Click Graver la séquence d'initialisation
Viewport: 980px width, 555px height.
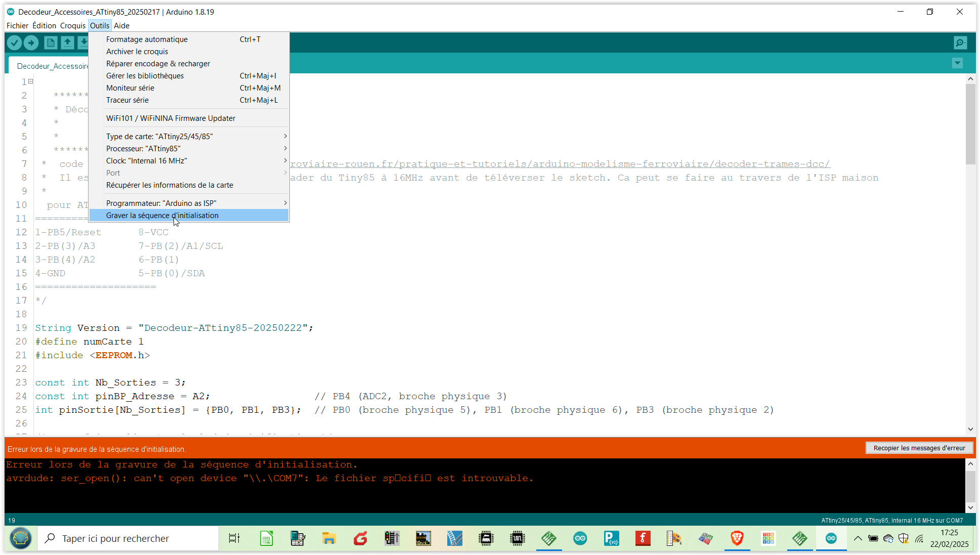tap(189, 216)
